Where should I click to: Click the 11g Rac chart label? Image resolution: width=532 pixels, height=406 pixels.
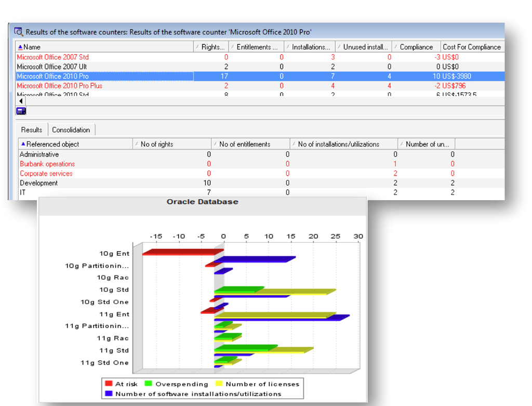pyautogui.click(x=113, y=338)
